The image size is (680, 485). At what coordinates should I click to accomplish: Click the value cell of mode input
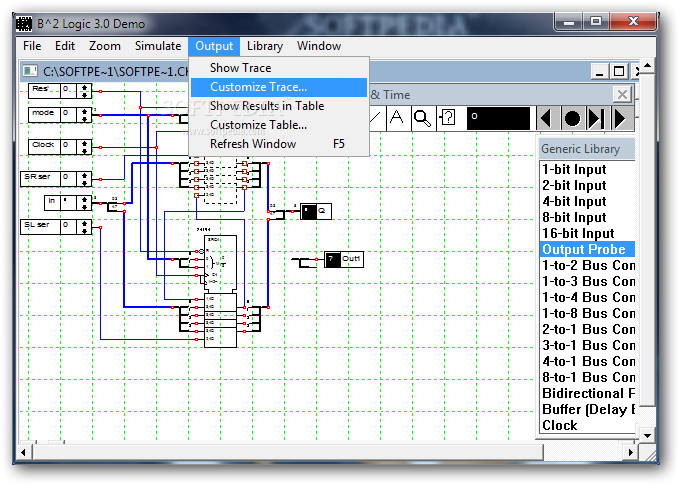coord(68,115)
